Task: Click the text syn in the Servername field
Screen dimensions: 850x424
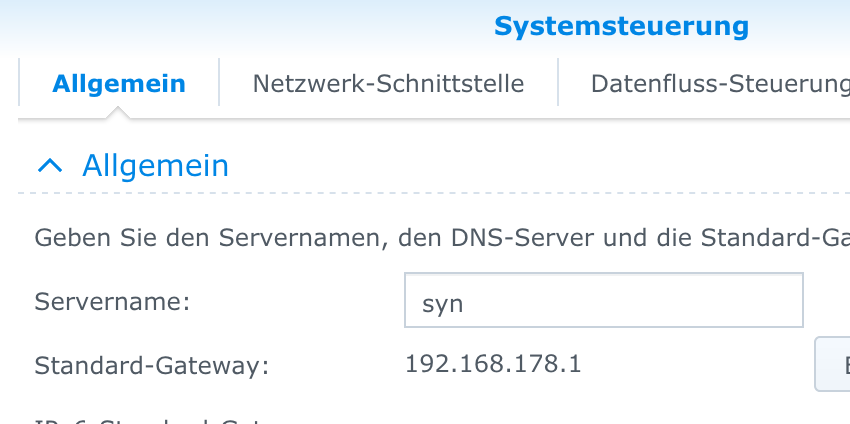Action: [442, 303]
